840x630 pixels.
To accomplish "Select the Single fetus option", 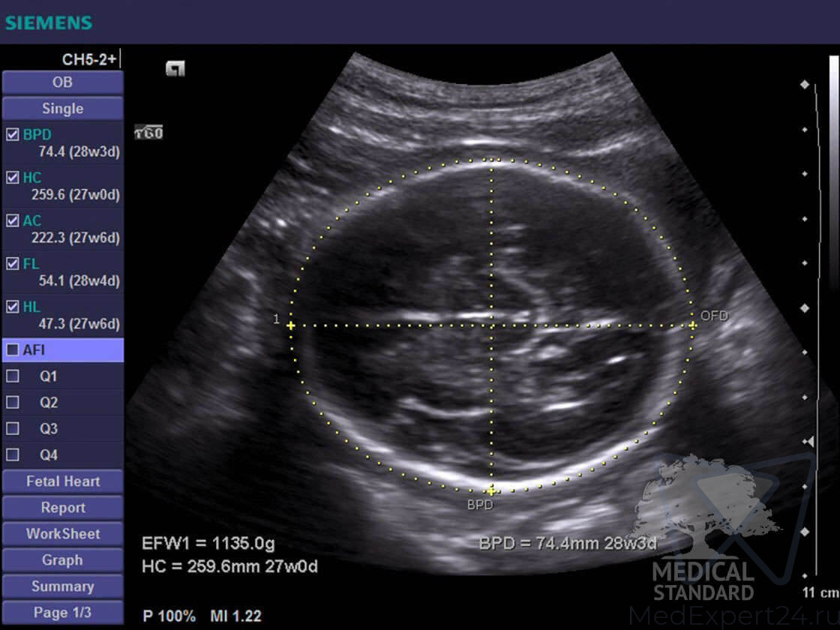I will click(x=62, y=109).
